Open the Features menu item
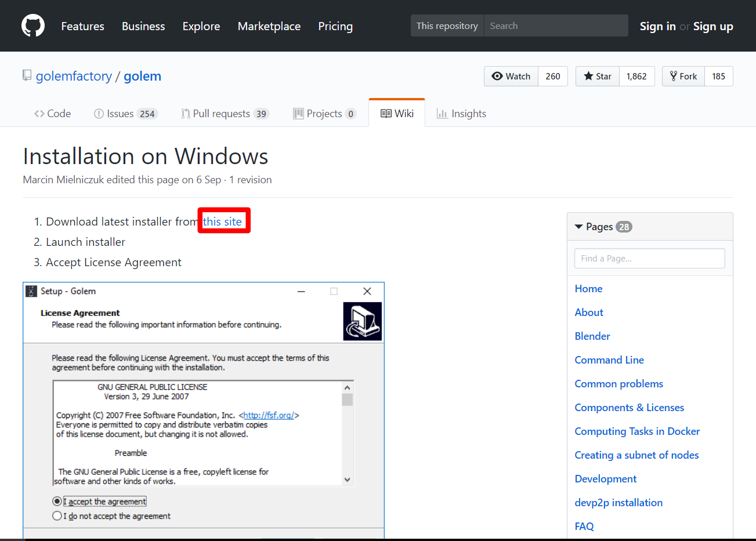This screenshot has height=541, width=756. [x=83, y=26]
